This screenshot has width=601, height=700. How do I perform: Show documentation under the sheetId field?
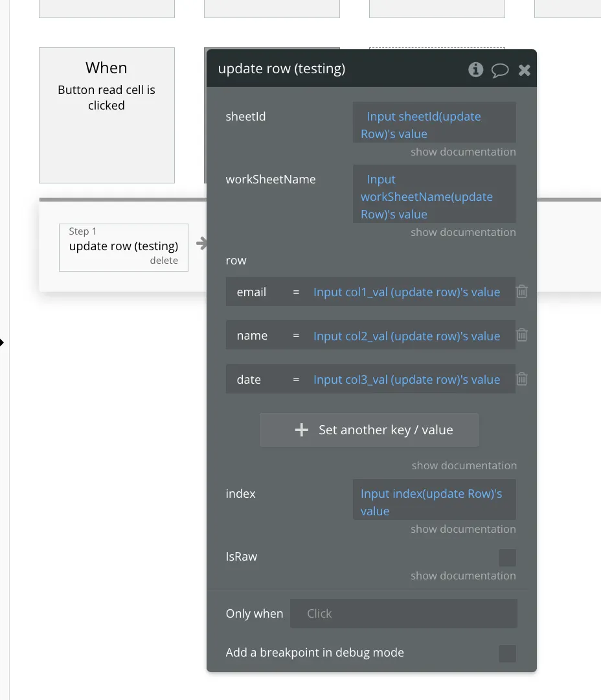[x=463, y=152]
